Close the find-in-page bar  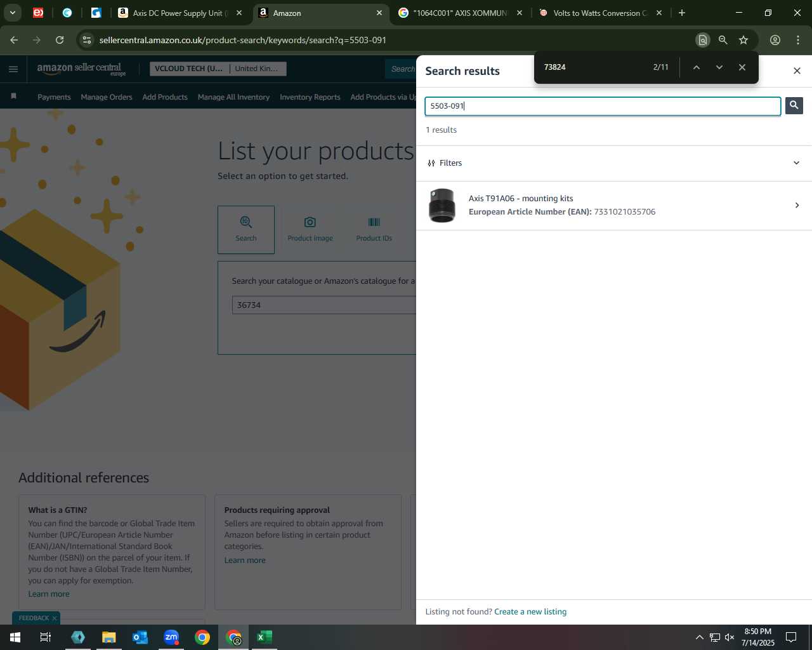tap(742, 67)
